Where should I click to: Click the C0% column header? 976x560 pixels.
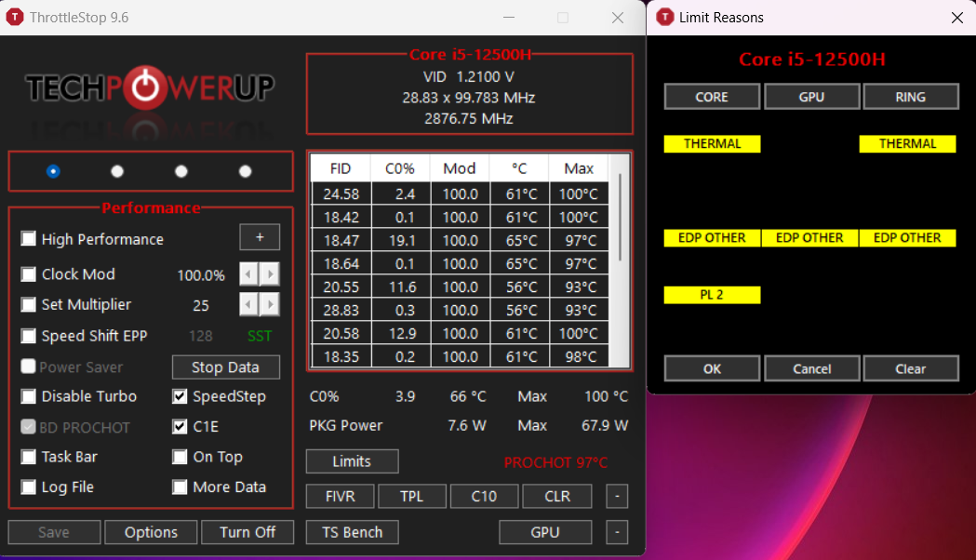pos(400,168)
